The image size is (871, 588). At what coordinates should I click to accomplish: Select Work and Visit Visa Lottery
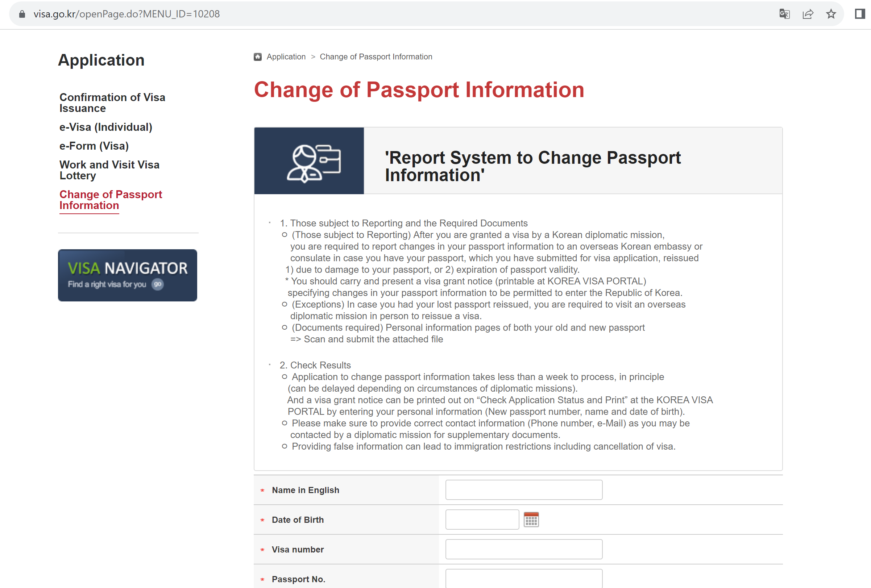109,170
